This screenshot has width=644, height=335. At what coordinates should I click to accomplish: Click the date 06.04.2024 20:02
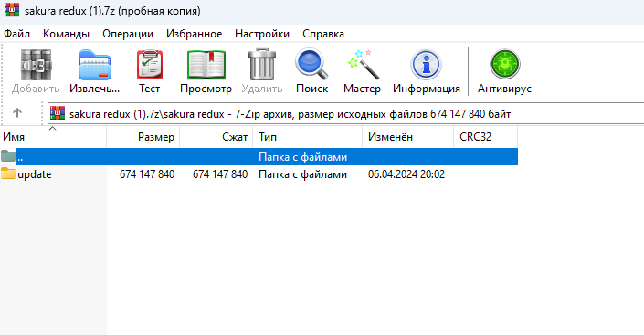(406, 174)
